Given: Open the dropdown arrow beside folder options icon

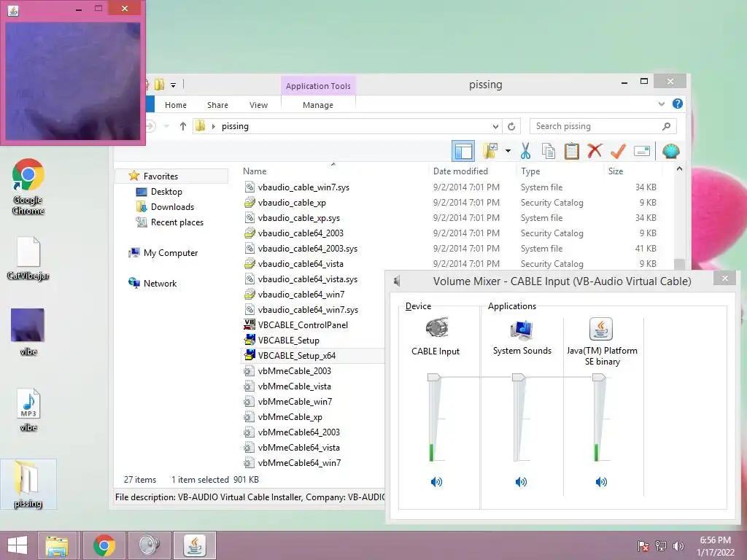Looking at the screenshot, I should (x=508, y=152).
